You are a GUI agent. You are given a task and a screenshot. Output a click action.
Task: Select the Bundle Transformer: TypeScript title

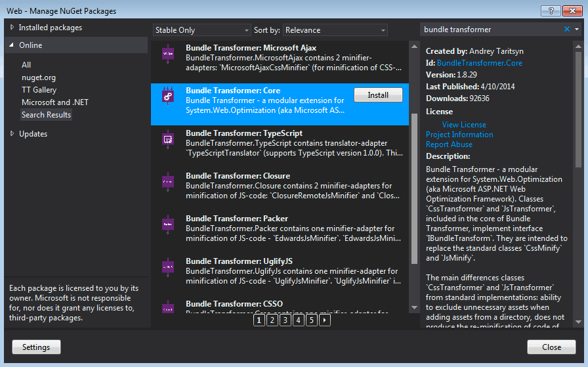point(244,133)
